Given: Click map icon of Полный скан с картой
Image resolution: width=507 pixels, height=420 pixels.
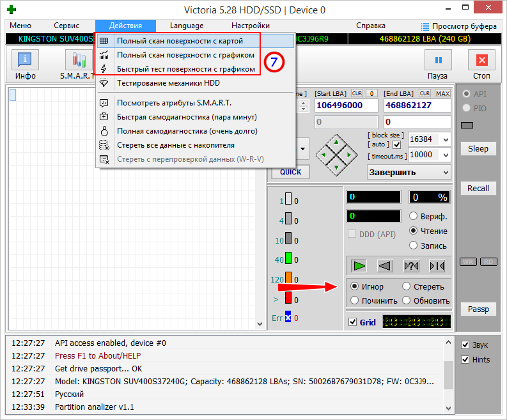Looking at the screenshot, I should point(104,41).
